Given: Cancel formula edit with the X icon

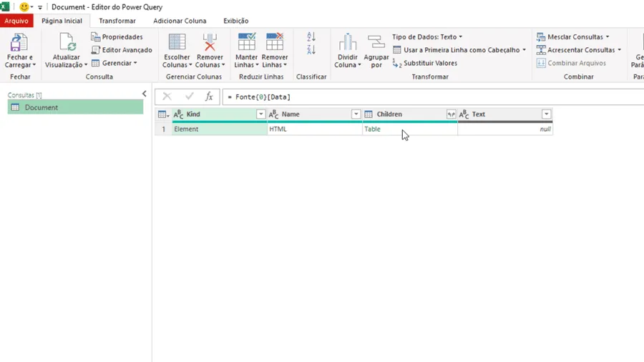Looking at the screenshot, I should [x=167, y=97].
